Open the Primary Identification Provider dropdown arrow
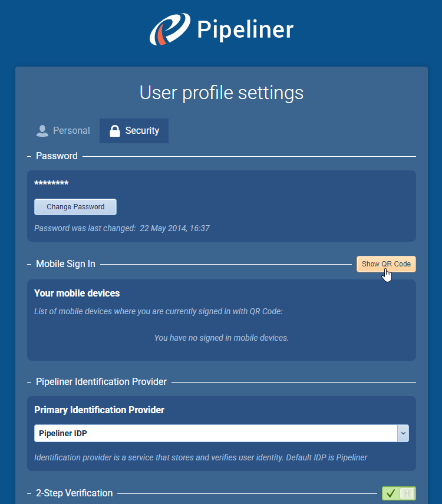 tap(403, 433)
